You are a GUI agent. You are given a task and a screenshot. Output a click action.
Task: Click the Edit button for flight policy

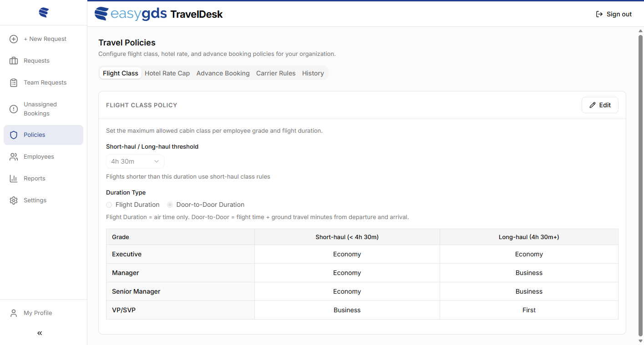click(600, 105)
